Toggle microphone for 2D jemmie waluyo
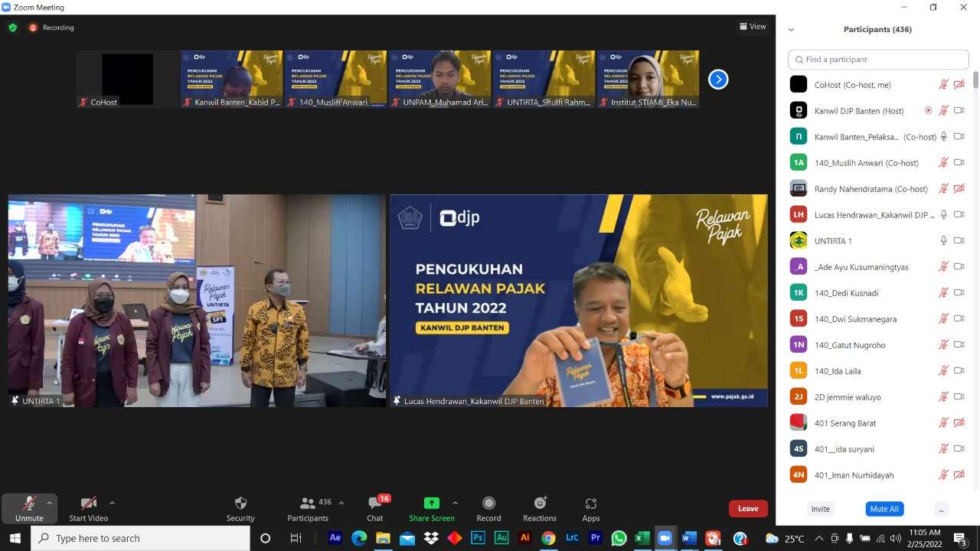 tap(944, 396)
